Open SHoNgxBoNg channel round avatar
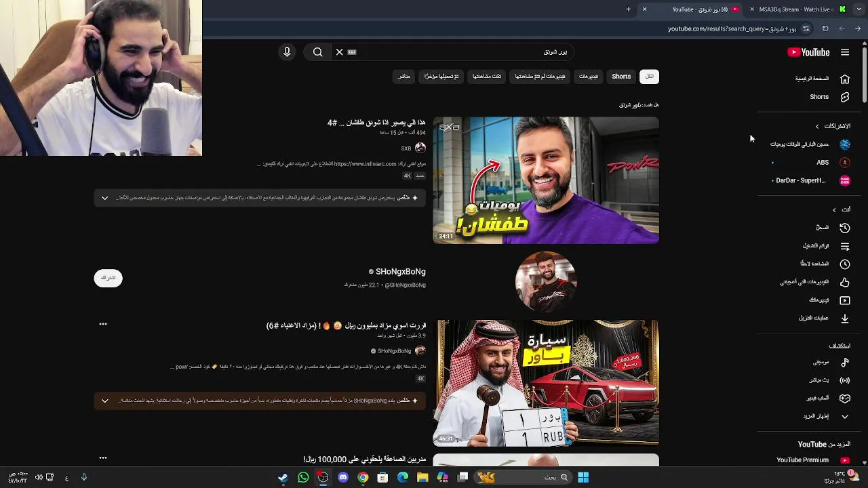The image size is (868, 488). pos(546,281)
